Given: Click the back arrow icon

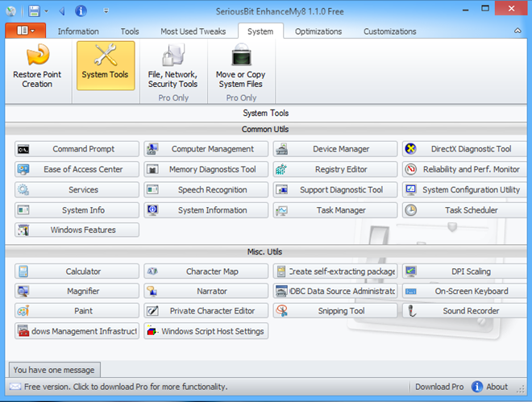Looking at the screenshot, I should tap(62, 11).
